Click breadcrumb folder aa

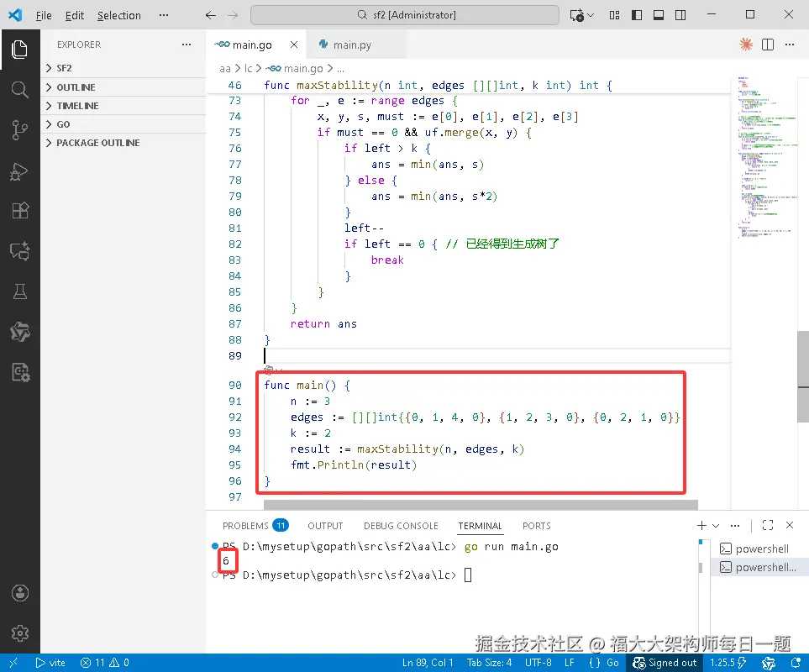(x=225, y=68)
